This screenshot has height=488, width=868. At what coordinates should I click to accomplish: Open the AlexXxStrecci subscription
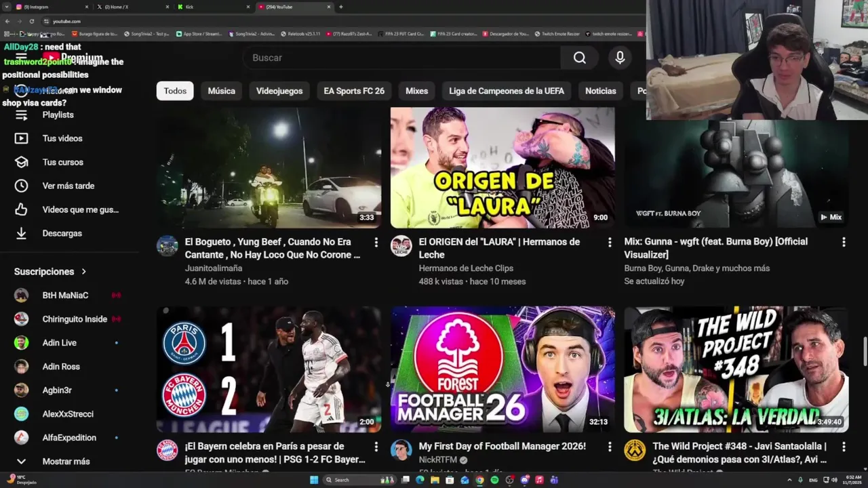[68, 414]
